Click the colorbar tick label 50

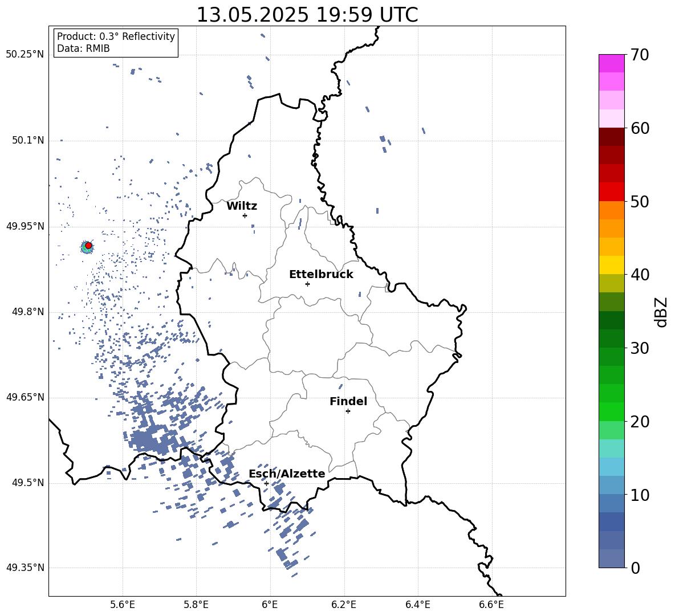(640, 201)
